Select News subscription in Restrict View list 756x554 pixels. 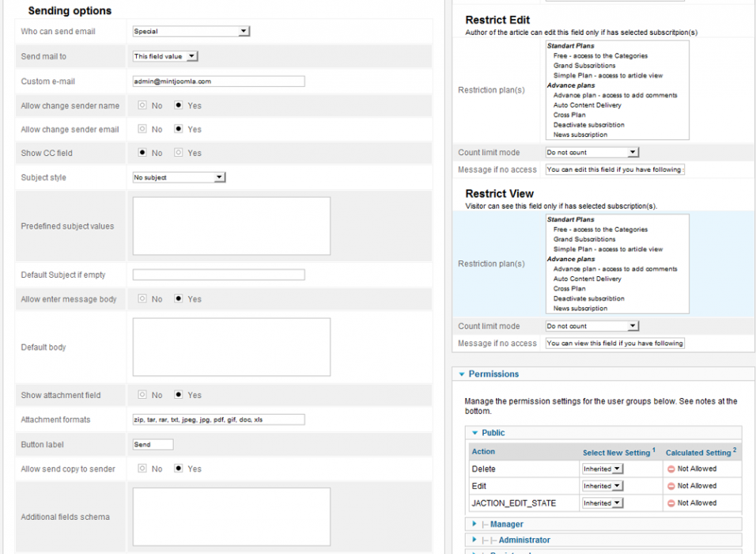pyautogui.click(x=580, y=309)
